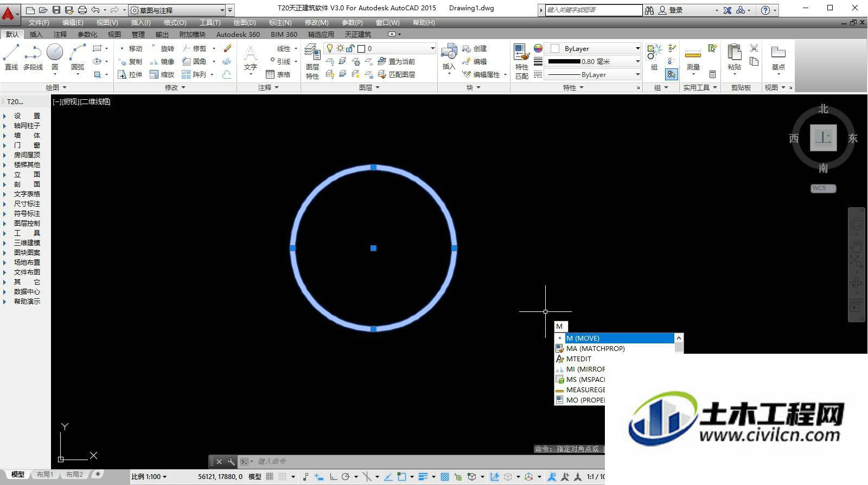Activate the Copy (复制) command
The image size is (868, 485).
(x=130, y=61)
